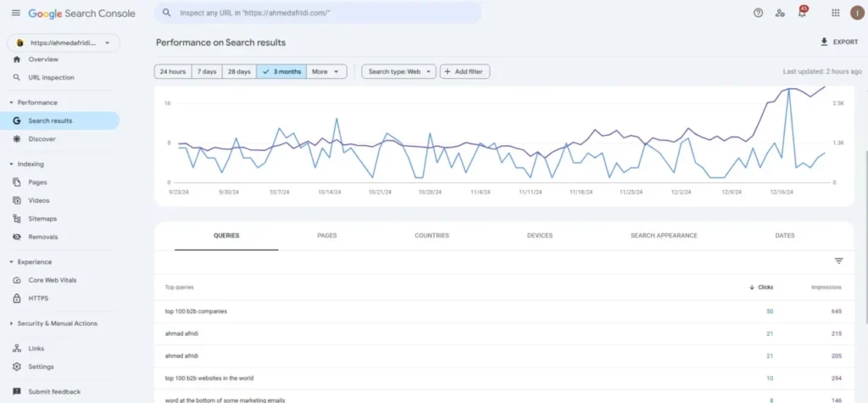Click the Add filter button

tap(465, 72)
